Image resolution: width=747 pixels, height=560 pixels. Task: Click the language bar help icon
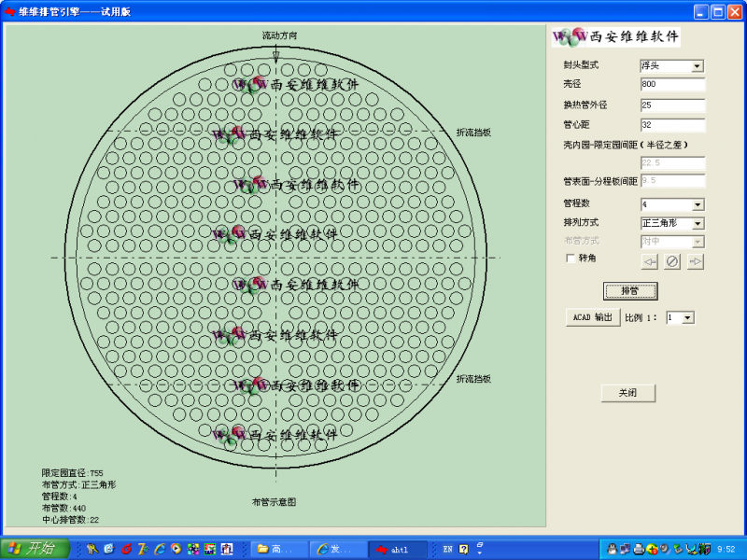(463, 549)
